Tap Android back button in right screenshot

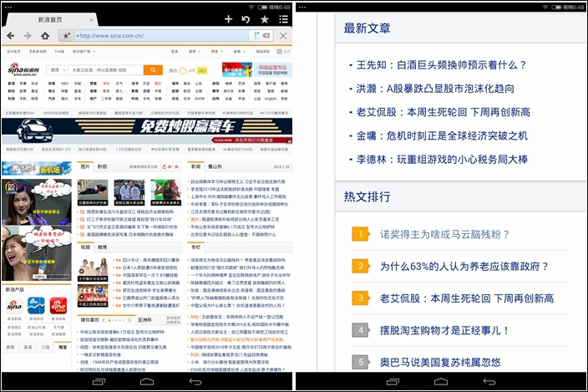click(x=489, y=382)
